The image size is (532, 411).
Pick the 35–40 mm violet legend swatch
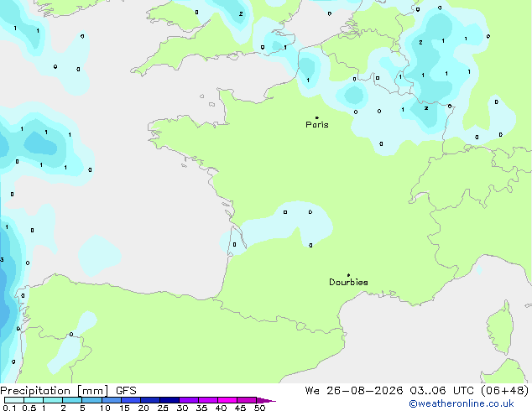pos(208,400)
